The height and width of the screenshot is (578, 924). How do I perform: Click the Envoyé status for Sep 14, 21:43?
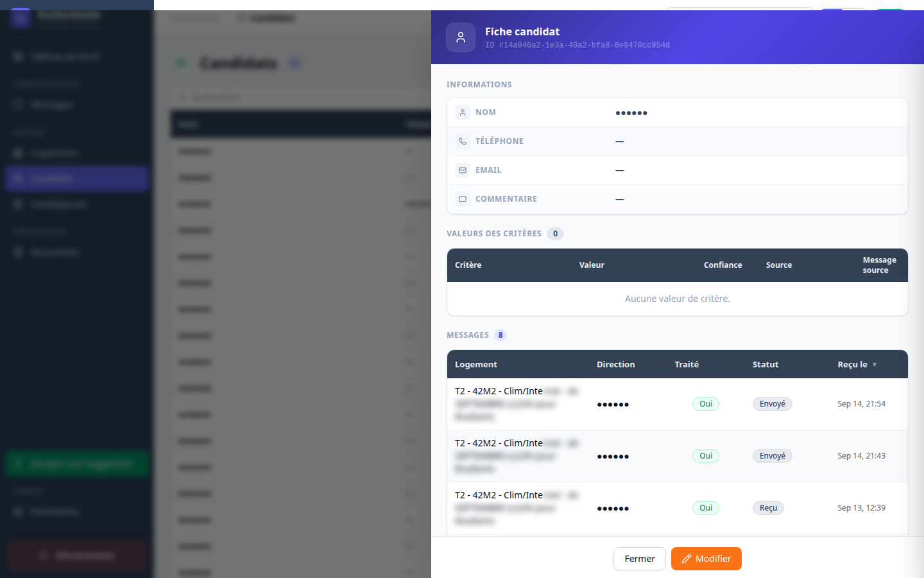point(773,456)
